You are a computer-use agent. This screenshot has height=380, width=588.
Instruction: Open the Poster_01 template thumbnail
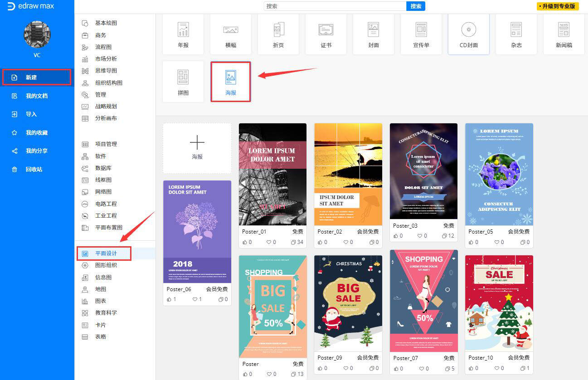pos(272,174)
